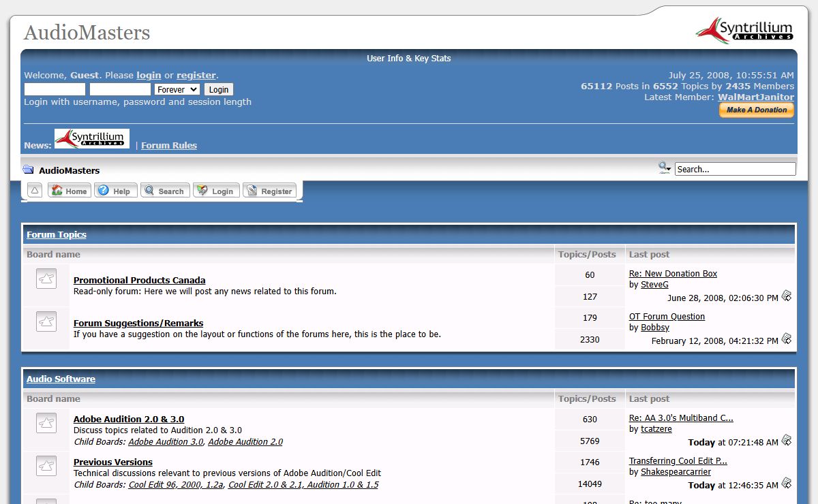Open the Adobe Audition 2.0 & 3.0 board
The image size is (818, 504).
click(129, 419)
